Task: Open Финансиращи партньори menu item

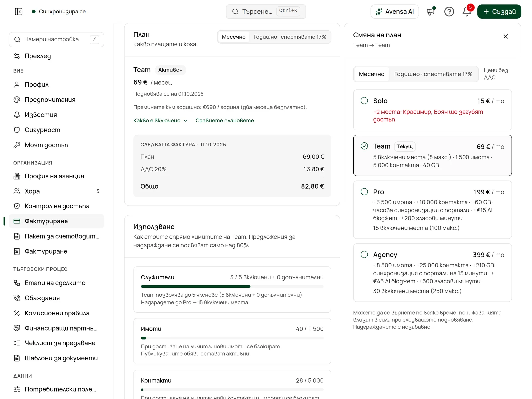Action: 57,328
